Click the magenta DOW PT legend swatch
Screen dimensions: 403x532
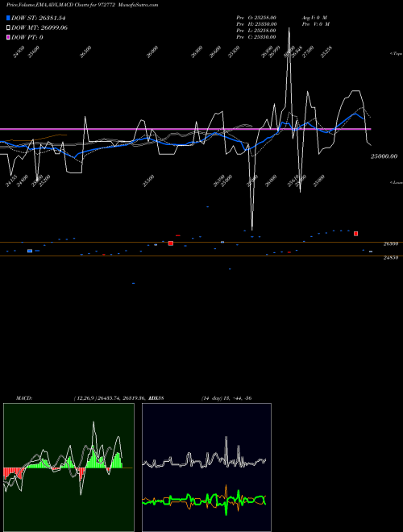tap(8, 37)
